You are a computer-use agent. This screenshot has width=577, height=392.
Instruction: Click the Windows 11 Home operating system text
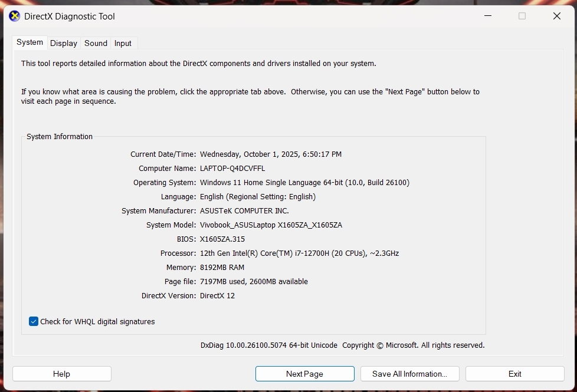pyautogui.click(x=304, y=183)
